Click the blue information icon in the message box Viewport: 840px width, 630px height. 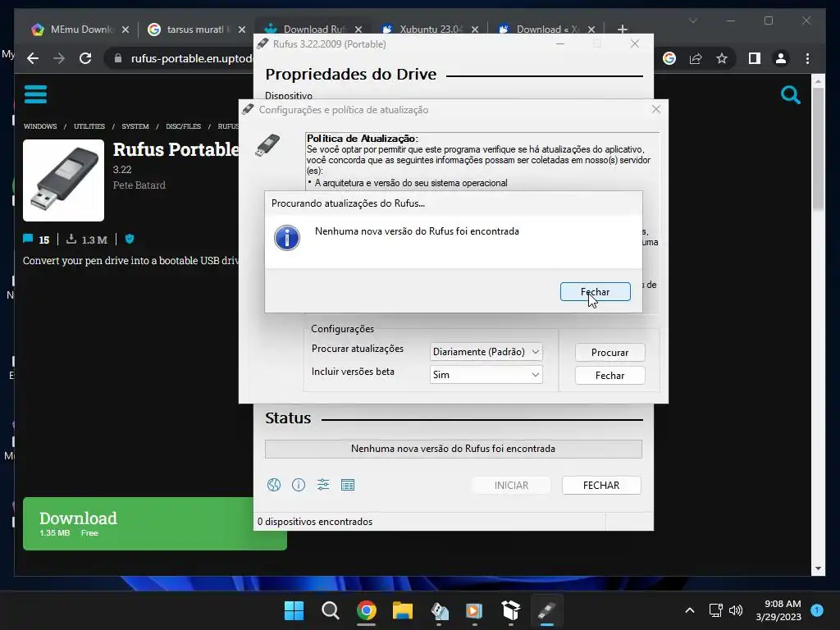[x=286, y=238]
